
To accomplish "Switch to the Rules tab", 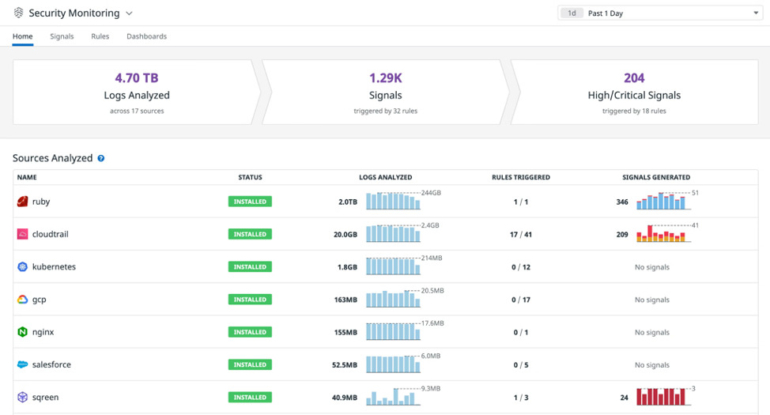I will 100,37.
